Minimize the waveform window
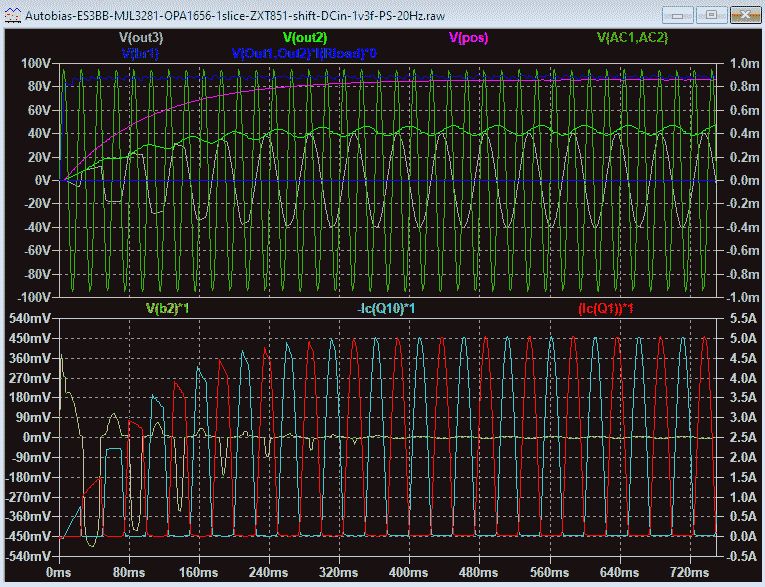765x587 pixels. click(x=677, y=15)
